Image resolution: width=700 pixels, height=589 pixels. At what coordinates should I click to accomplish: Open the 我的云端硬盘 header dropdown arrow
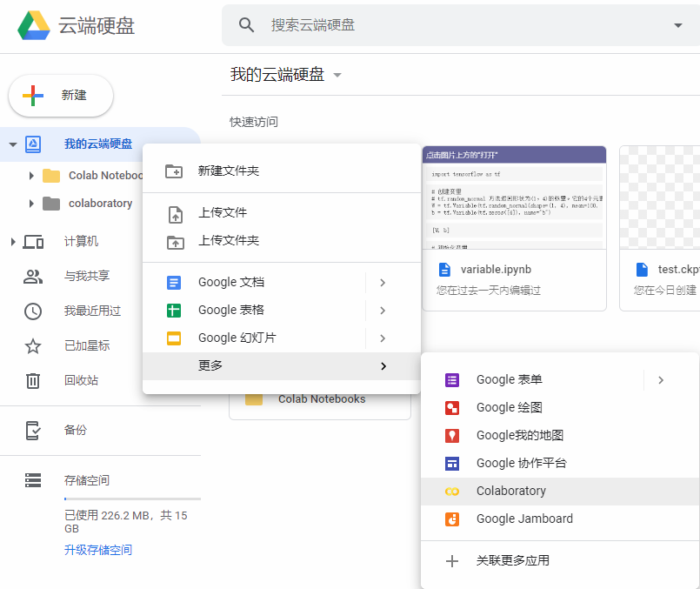(x=337, y=75)
